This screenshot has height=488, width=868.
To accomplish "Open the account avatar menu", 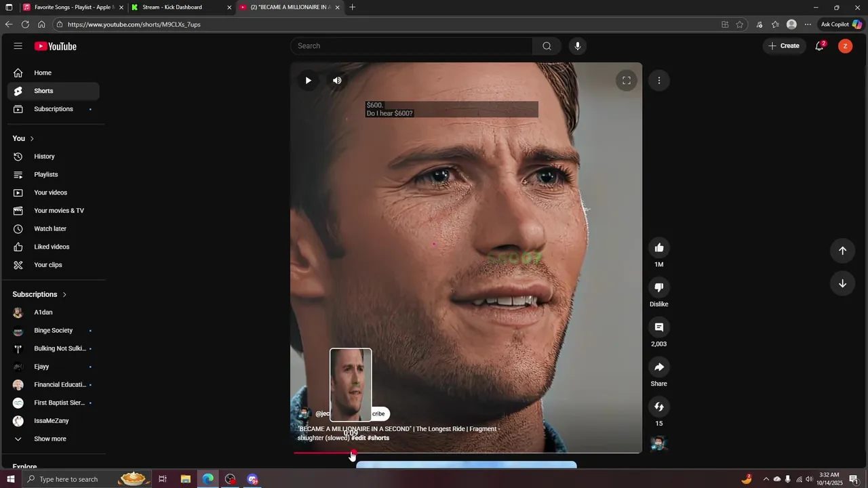I will point(845,46).
